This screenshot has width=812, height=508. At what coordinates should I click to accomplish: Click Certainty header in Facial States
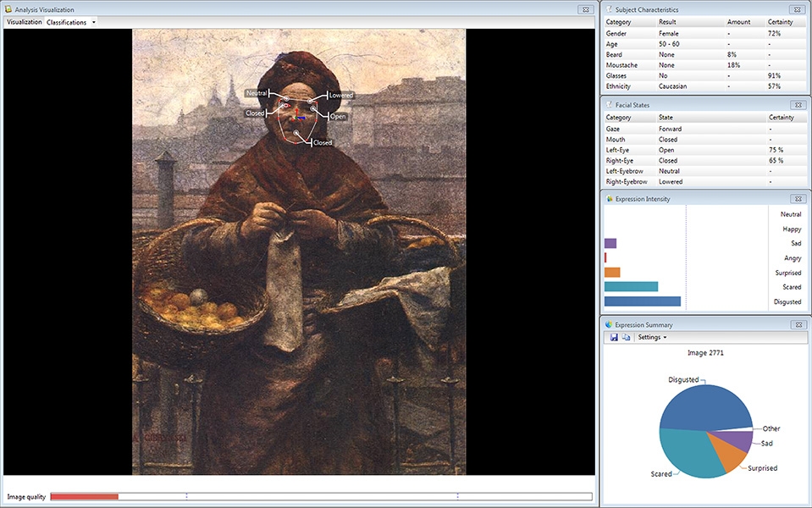coord(781,118)
